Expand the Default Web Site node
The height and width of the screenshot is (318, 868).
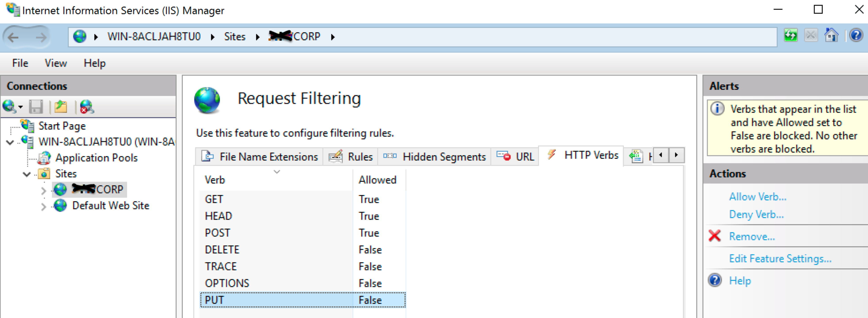(x=44, y=206)
